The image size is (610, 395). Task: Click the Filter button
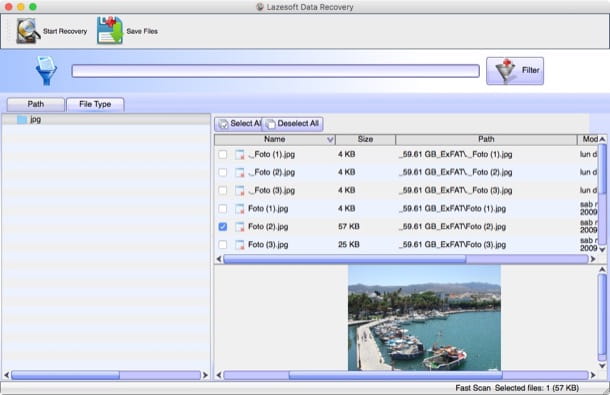click(515, 71)
